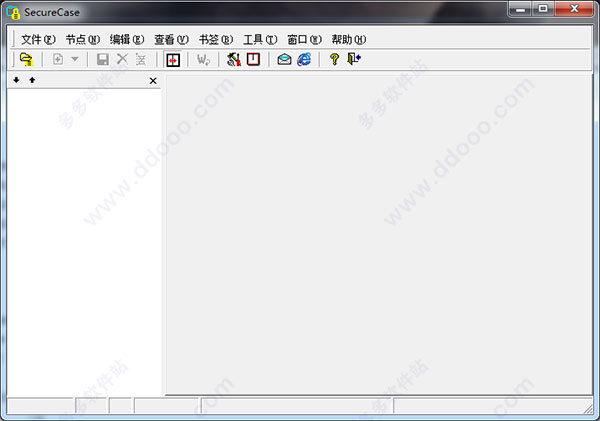Toggle the split panel view button
Image resolution: width=600 pixels, height=421 pixels.
point(173,60)
